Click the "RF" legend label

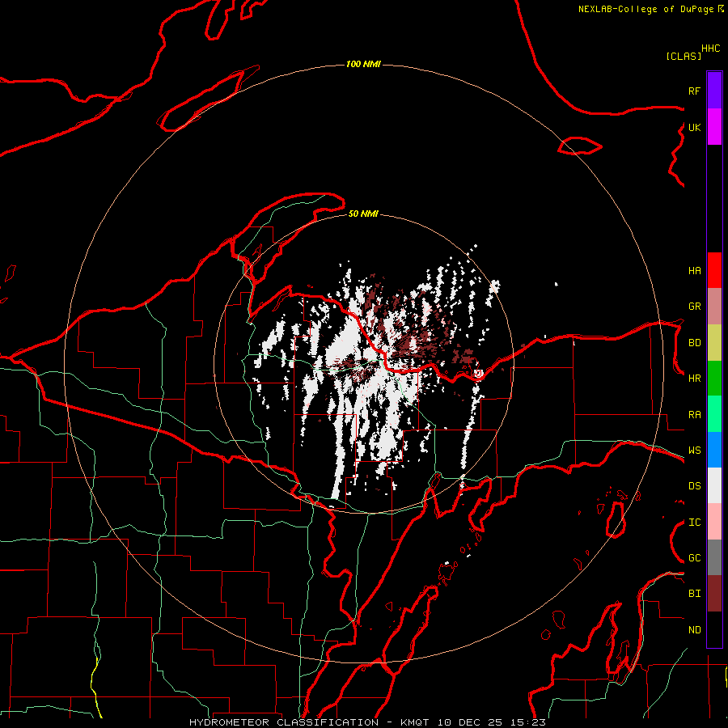point(695,91)
